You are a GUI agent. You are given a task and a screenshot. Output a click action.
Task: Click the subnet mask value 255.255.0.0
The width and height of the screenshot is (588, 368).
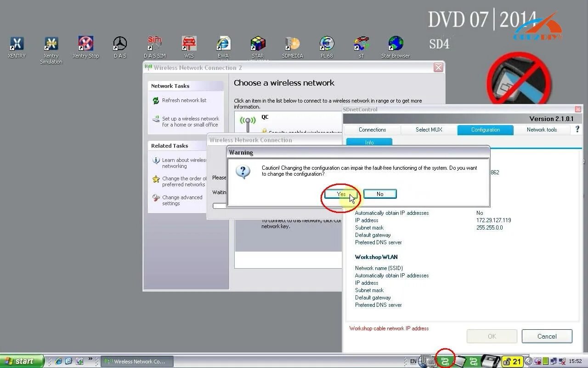(490, 228)
